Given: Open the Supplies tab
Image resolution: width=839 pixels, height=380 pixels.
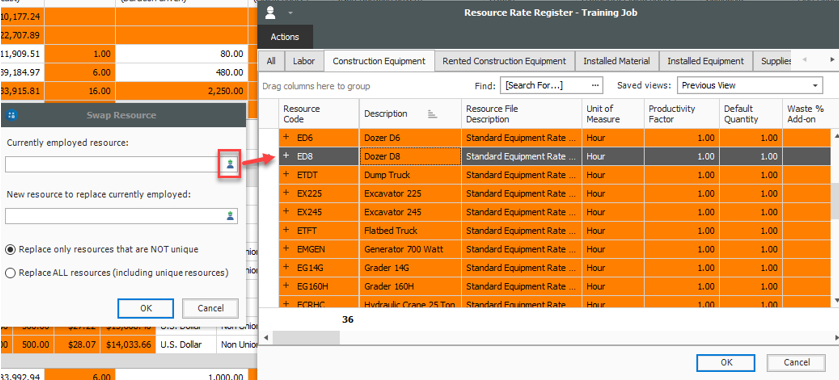Looking at the screenshot, I should point(773,61).
